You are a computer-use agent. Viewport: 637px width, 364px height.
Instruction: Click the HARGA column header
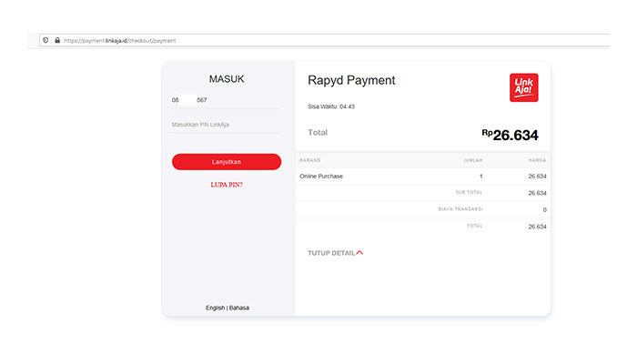(537, 160)
